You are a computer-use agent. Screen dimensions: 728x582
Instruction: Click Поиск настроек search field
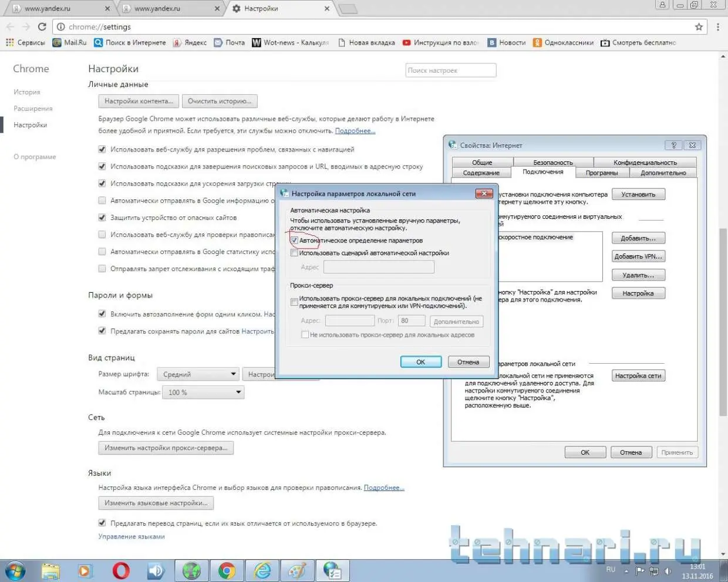click(x=451, y=70)
